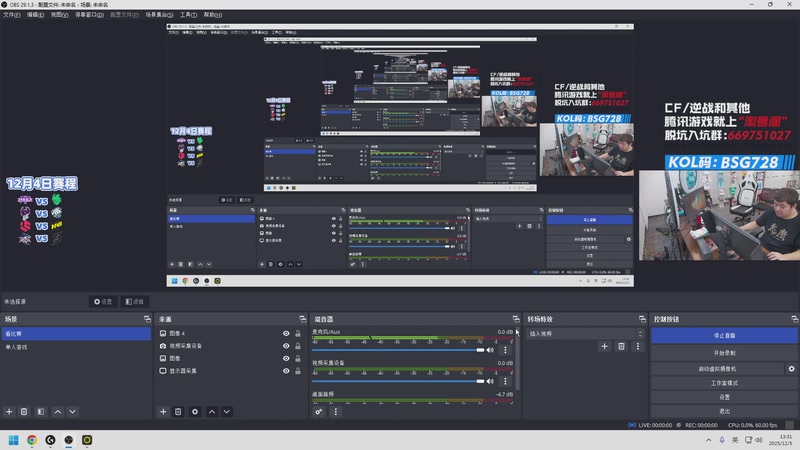The width and height of the screenshot is (800, 450).
Task: Adjust 视频采集设备 volume slider
Action: [398, 381]
